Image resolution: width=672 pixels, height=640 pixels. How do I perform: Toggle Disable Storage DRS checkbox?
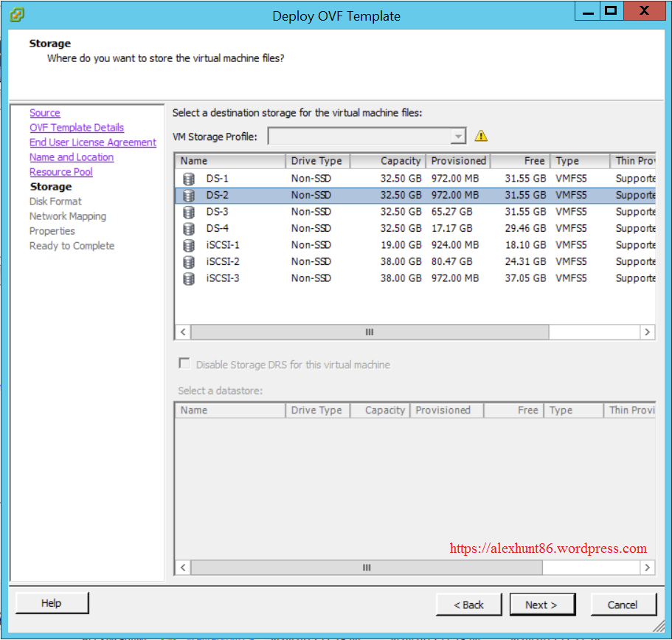coord(184,364)
